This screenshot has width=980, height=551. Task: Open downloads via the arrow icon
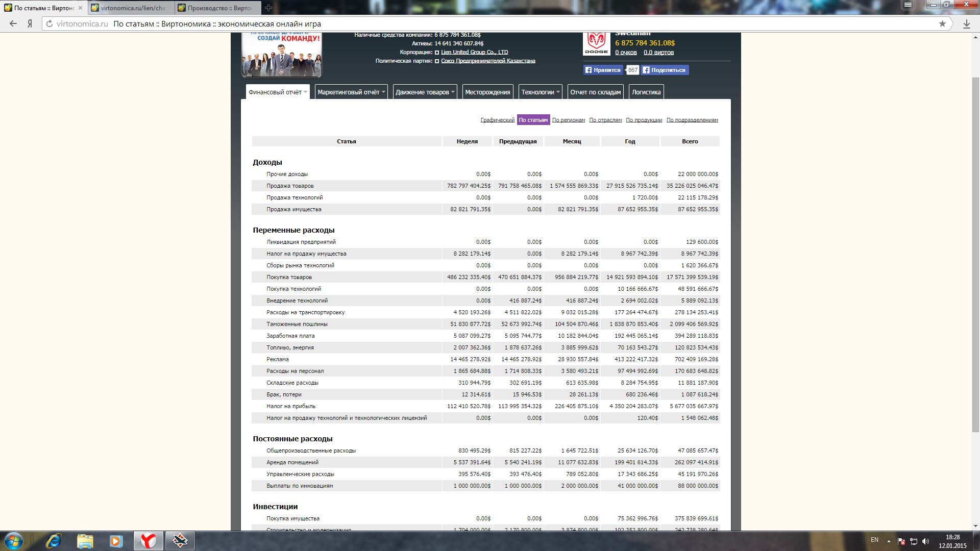pos(966,23)
